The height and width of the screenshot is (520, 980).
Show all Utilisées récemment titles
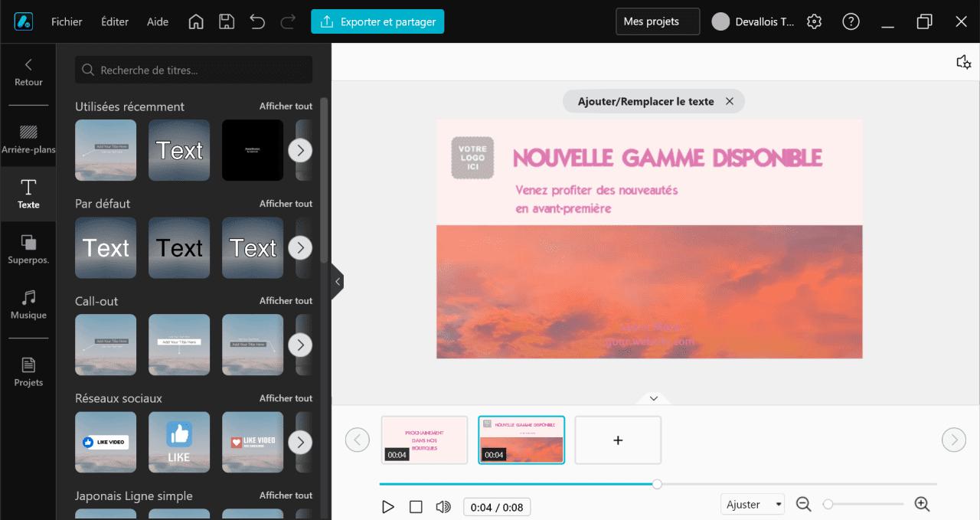tap(286, 106)
